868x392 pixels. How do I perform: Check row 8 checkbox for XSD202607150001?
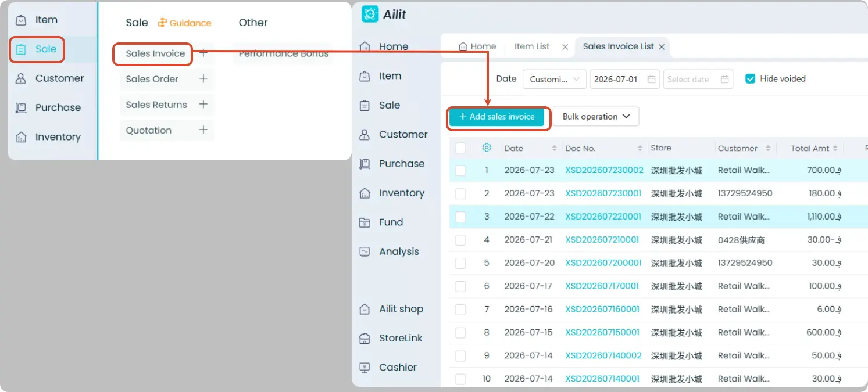[x=460, y=333]
